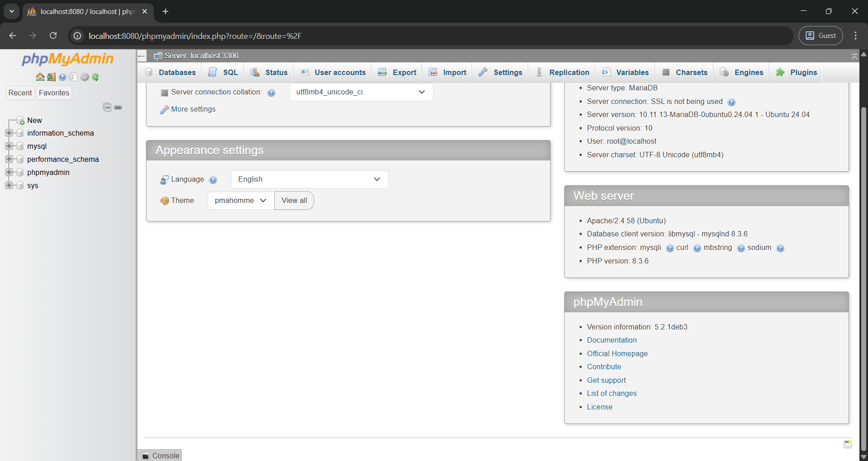868x461 pixels.
Task: Click the link-with-main-panel chain icon
Action: 118,107
